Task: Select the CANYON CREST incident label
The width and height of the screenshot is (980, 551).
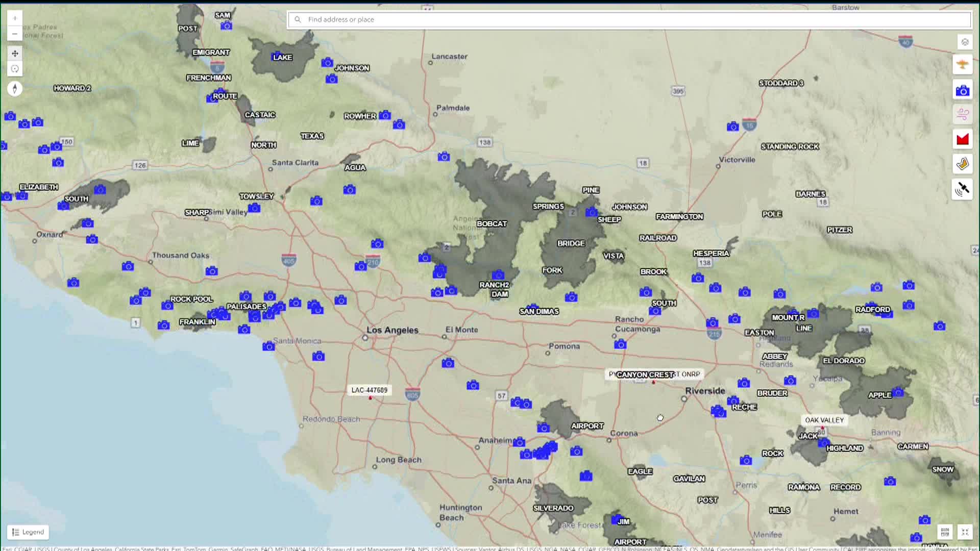Action: pos(644,374)
